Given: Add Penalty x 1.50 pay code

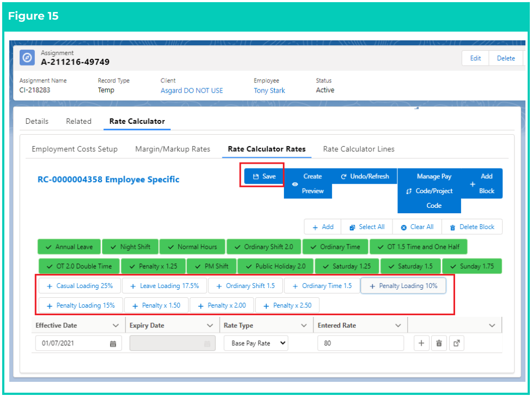Looking at the screenshot, I should [156, 305].
